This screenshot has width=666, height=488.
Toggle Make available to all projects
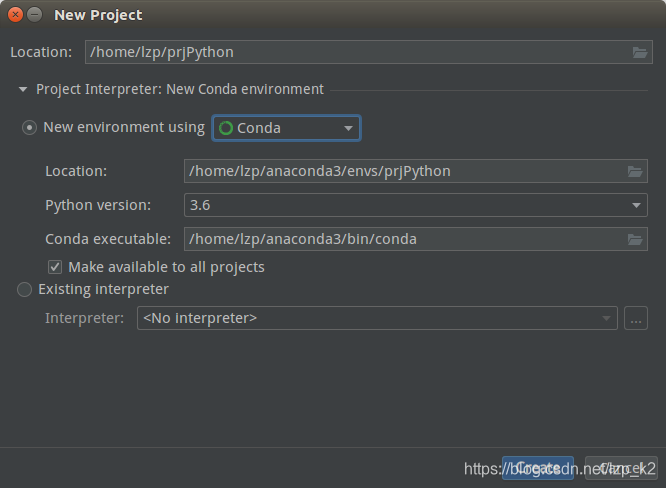55,267
